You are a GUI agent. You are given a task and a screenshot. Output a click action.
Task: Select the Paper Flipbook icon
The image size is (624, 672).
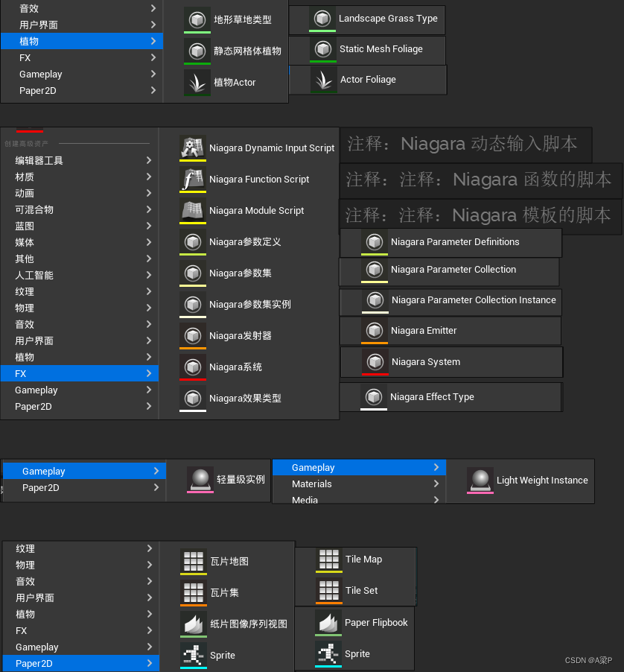pyautogui.click(x=328, y=623)
